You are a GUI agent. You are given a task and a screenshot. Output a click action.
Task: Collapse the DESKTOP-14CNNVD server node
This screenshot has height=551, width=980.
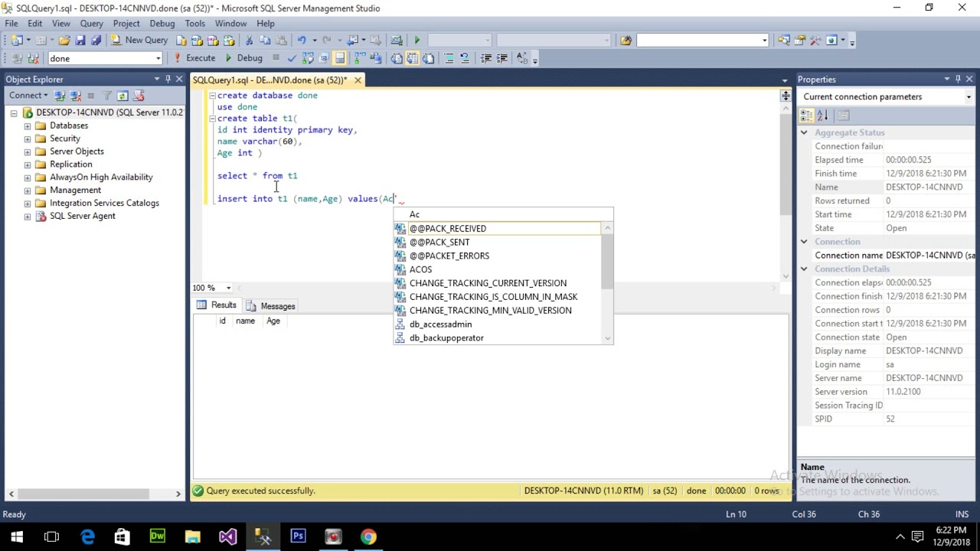[14, 112]
